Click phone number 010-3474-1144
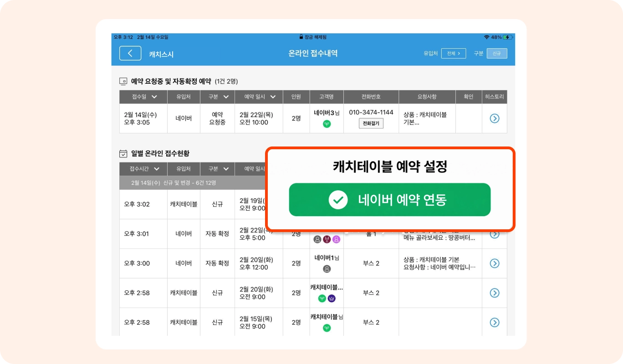The height and width of the screenshot is (364, 623). [x=371, y=112]
